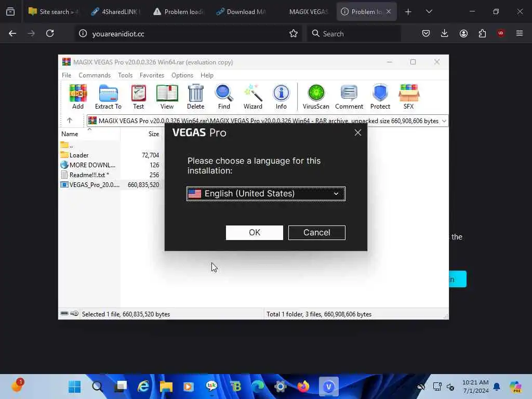The image size is (532, 399).
Task: Click the Protect shield icon
Action: 380,97
